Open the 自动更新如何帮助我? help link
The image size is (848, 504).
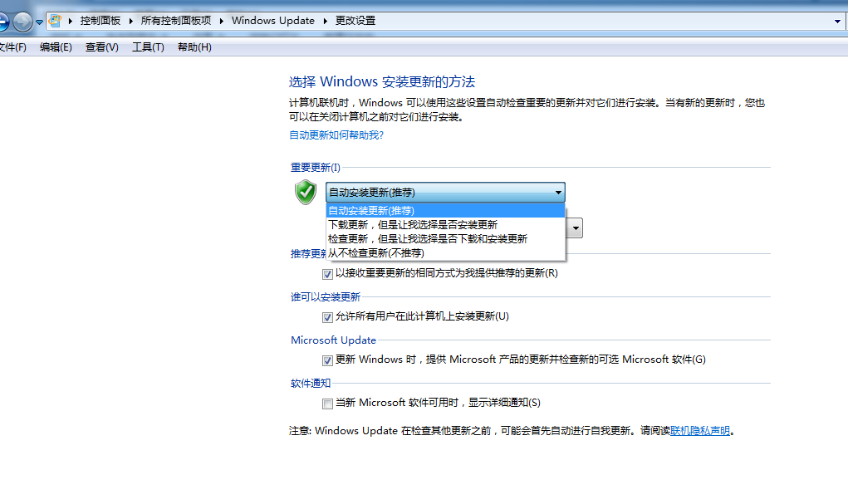(x=336, y=135)
